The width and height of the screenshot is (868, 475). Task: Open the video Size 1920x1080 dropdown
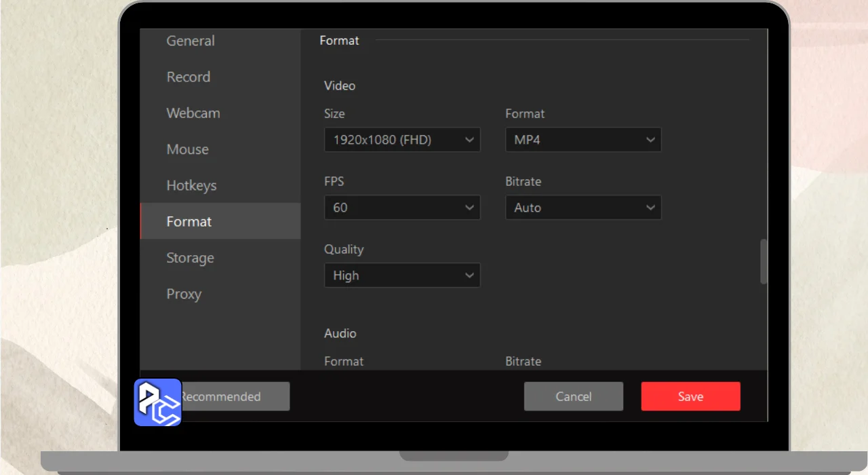tap(401, 140)
